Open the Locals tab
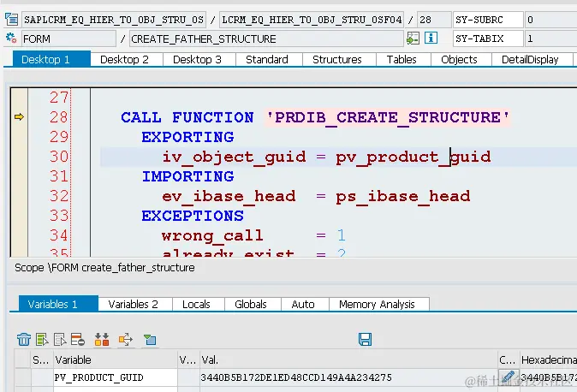Viewport: 577px width, 392px height. 197,304
